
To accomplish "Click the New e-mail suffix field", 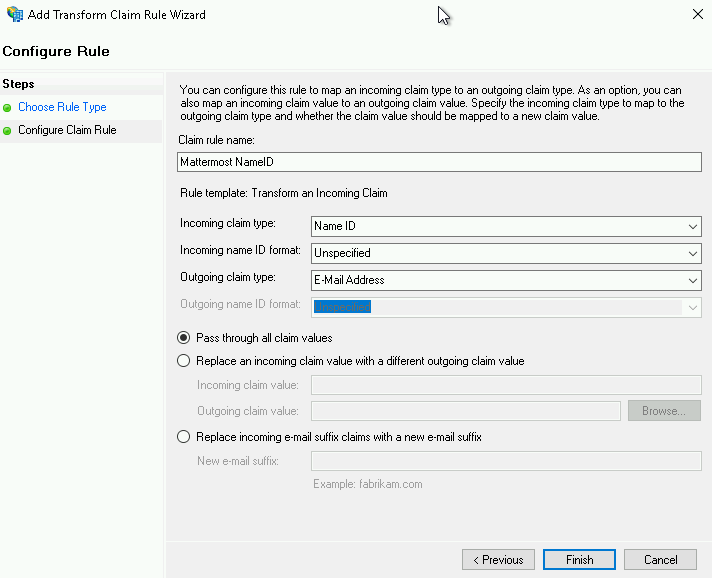I will [x=506, y=461].
